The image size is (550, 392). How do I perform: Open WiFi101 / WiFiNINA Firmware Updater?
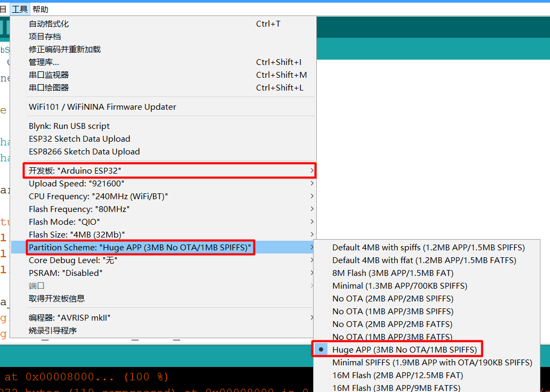(163, 107)
